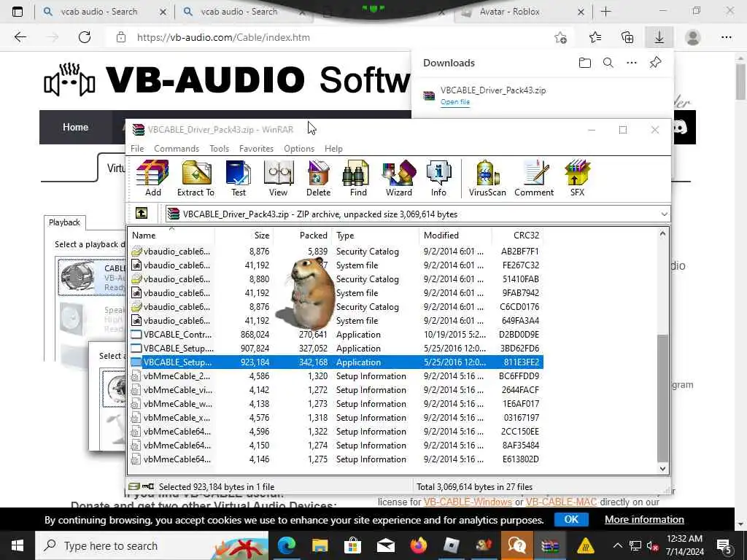Open the Favorites star icon in Edge
The width and height of the screenshot is (747, 560).
pyautogui.click(x=595, y=37)
